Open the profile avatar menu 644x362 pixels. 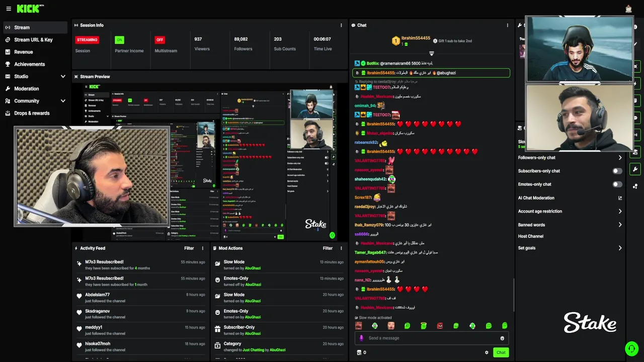click(x=628, y=9)
